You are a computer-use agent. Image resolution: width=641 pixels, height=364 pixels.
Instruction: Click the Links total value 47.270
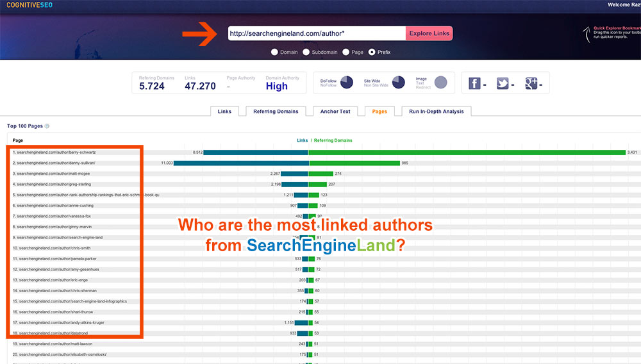200,86
